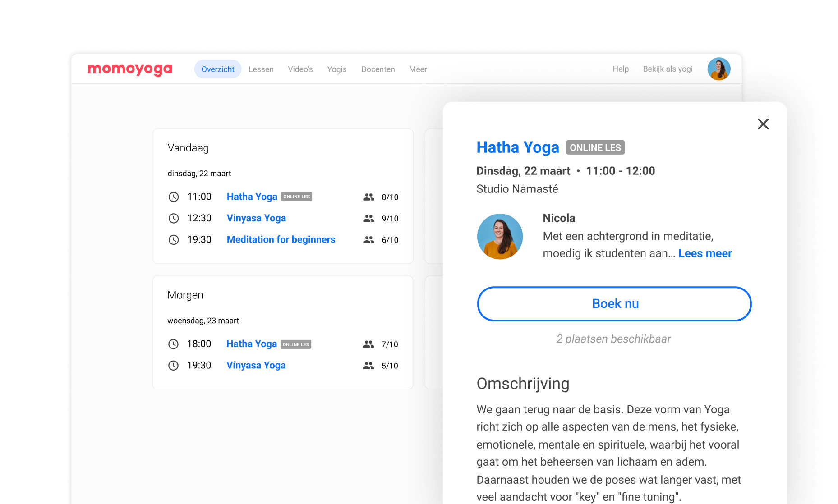Image resolution: width=838 pixels, height=504 pixels.
Task: Close the Hatha Yoga detail panel
Action: [x=763, y=124]
